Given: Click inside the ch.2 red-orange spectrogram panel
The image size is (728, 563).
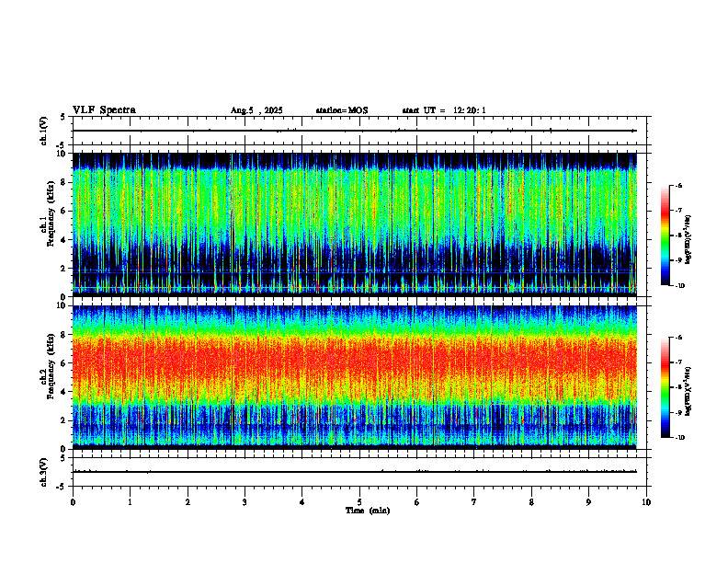Looking at the screenshot, I should pos(355,377).
